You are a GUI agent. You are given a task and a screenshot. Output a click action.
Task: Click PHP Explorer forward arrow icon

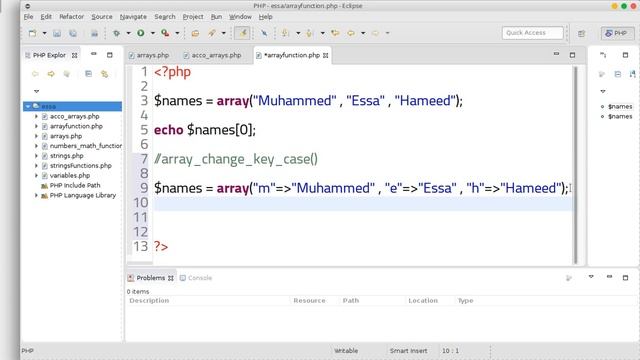tap(51, 74)
